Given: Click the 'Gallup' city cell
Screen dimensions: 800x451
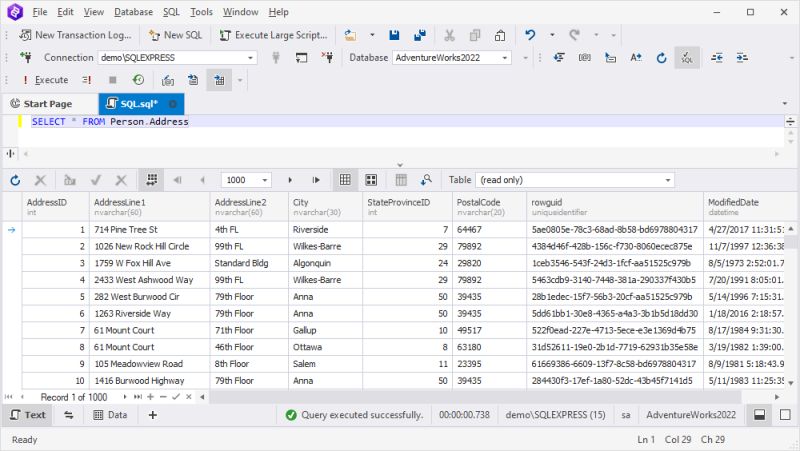Looking at the screenshot, I should [x=325, y=331].
